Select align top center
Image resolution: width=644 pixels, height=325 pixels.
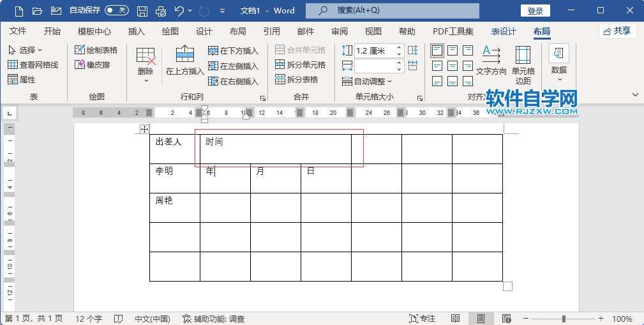pyautogui.click(x=453, y=50)
